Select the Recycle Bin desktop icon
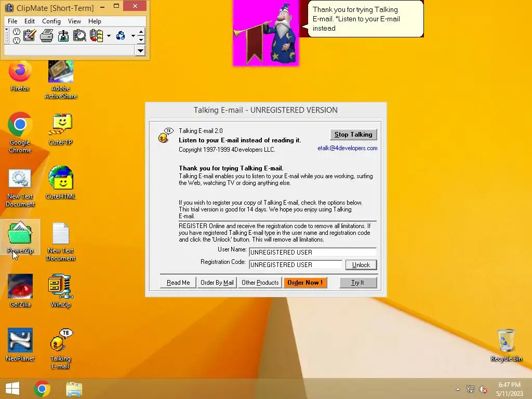This screenshot has height=399, width=532. (506, 345)
